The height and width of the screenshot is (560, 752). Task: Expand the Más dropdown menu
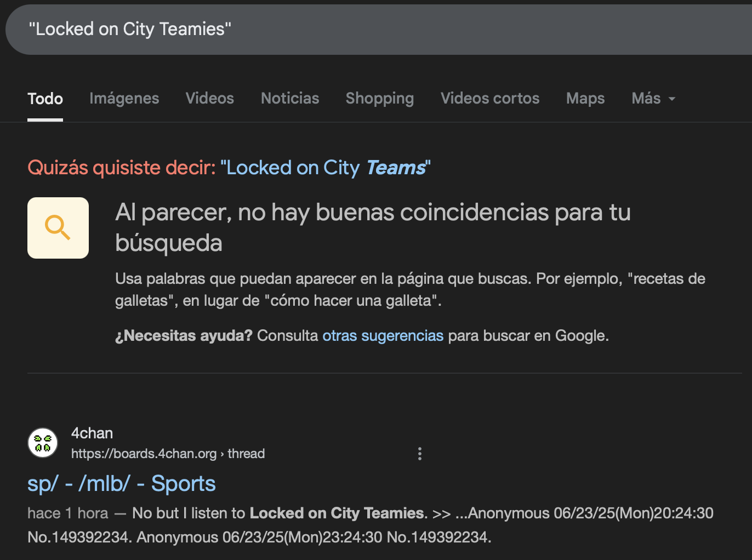pos(653,99)
